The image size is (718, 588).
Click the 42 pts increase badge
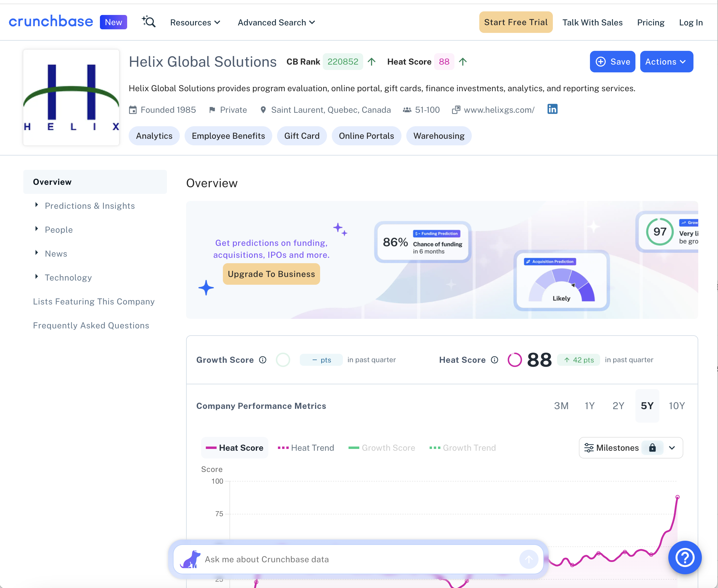click(579, 360)
